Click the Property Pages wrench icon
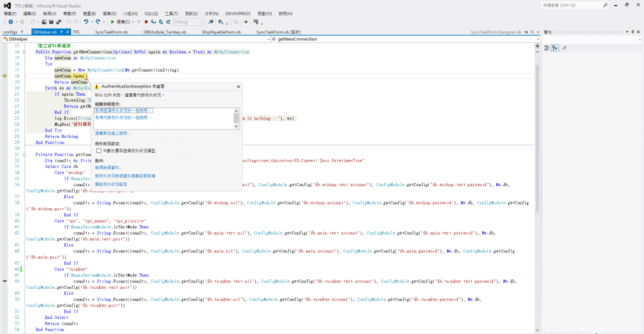The image size is (644, 334). pyautogui.click(x=565, y=48)
